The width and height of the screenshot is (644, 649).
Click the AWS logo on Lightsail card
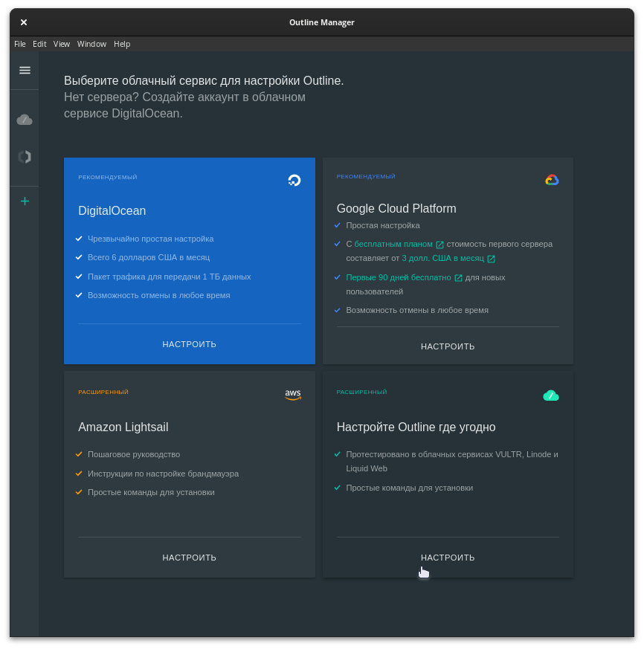(x=293, y=395)
